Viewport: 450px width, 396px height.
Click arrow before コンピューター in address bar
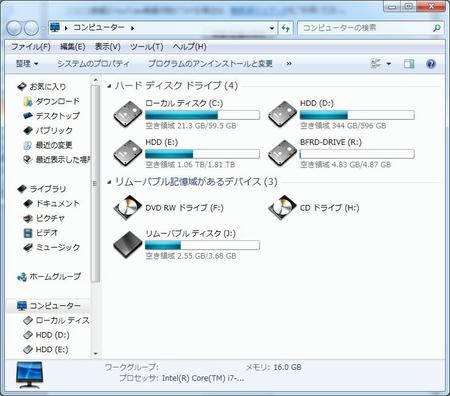pyautogui.click(x=66, y=28)
